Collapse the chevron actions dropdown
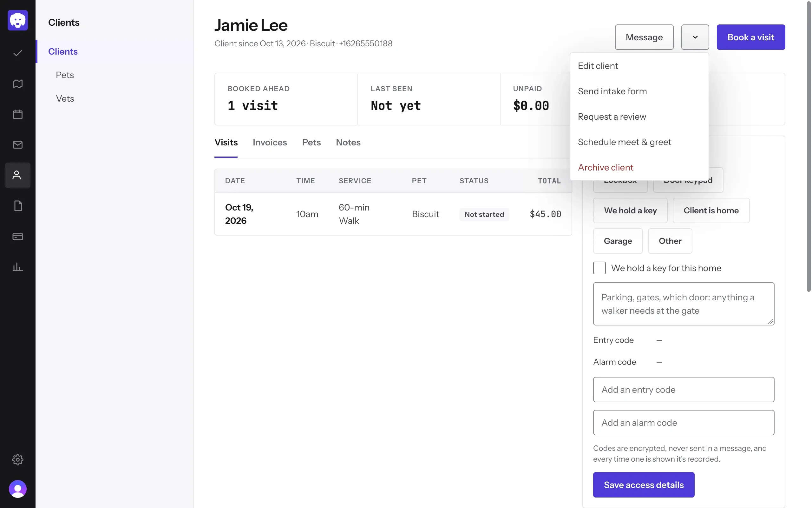This screenshot has height=508, width=812. pos(695,37)
